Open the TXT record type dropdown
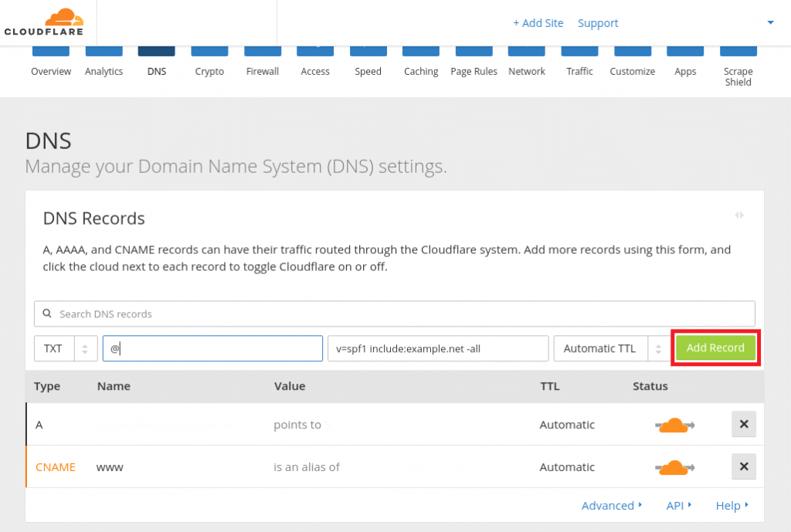Image resolution: width=791 pixels, height=532 pixels. click(66, 348)
